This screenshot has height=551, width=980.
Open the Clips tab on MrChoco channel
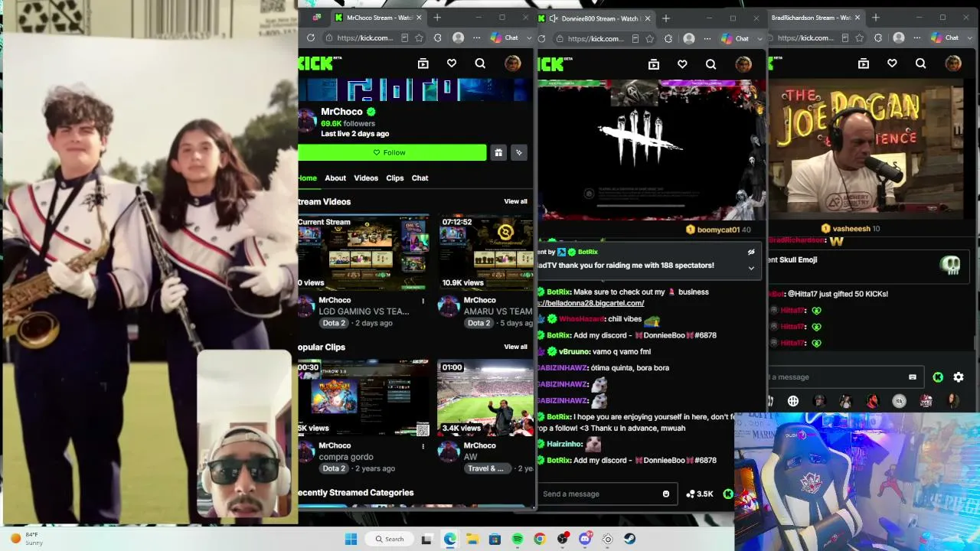[x=395, y=178]
